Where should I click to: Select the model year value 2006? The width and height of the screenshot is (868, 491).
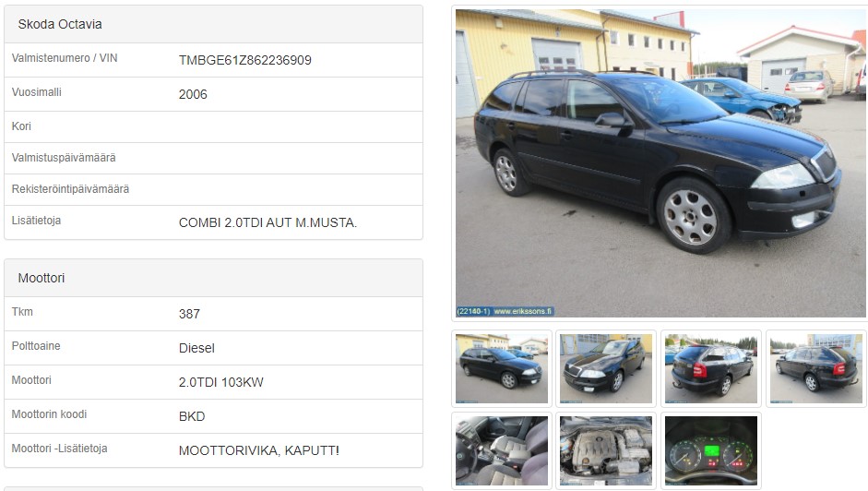pyautogui.click(x=193, y=95)
